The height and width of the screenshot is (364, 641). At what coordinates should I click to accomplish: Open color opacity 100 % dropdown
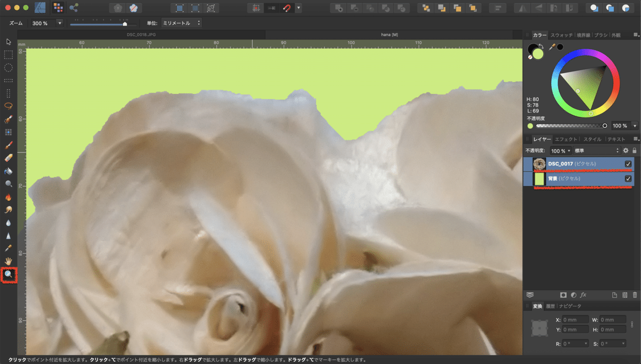pyautogui.click(x=635, y=126)
